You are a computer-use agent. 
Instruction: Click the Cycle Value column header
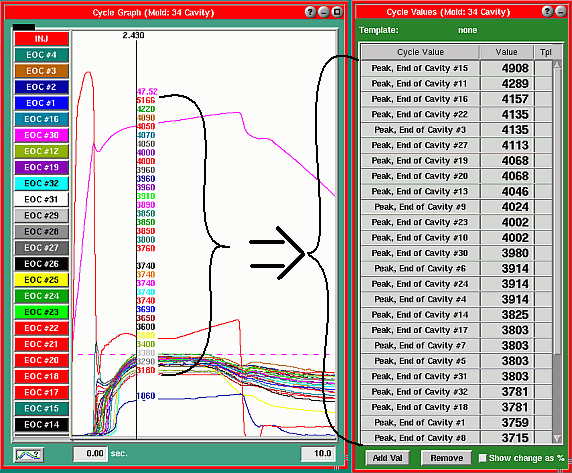[420, 52]
